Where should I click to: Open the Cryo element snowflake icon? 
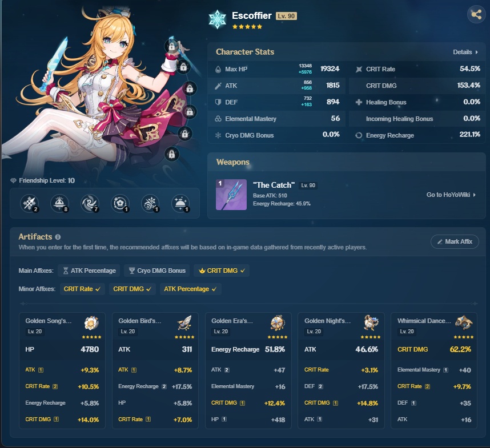(x=217, y=19)
